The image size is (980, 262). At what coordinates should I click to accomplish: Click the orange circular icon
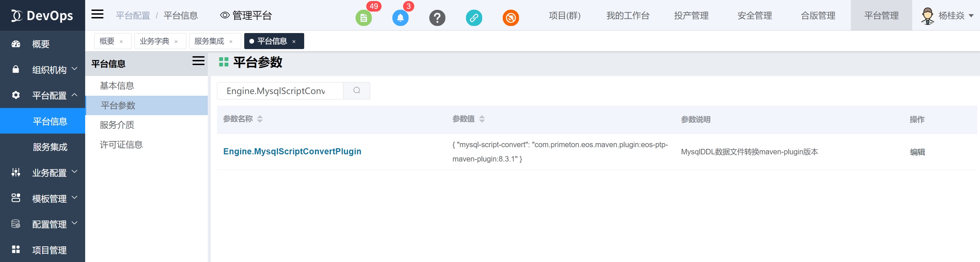511,17
